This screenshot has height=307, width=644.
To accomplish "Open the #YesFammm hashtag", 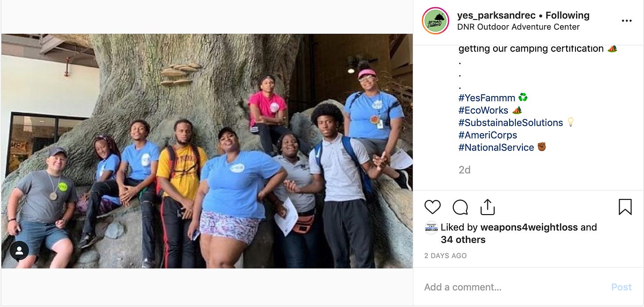I will click(x=487, y=97).
